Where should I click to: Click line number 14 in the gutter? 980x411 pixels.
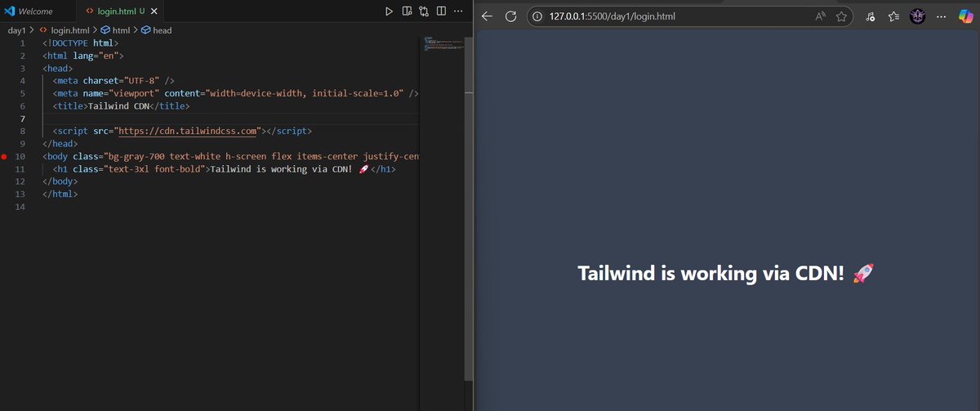click(x=22, y=207)
